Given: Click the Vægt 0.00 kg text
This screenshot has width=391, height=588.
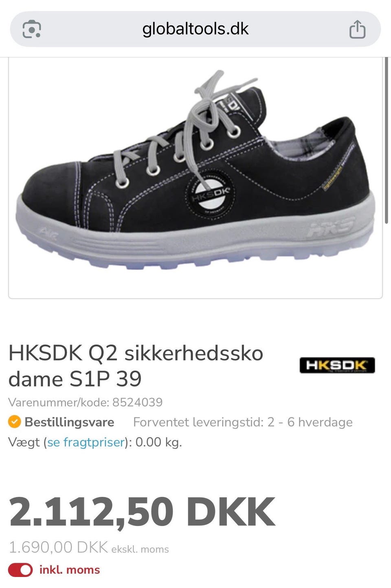Looking at the screenshot, I should pos(95,442).
